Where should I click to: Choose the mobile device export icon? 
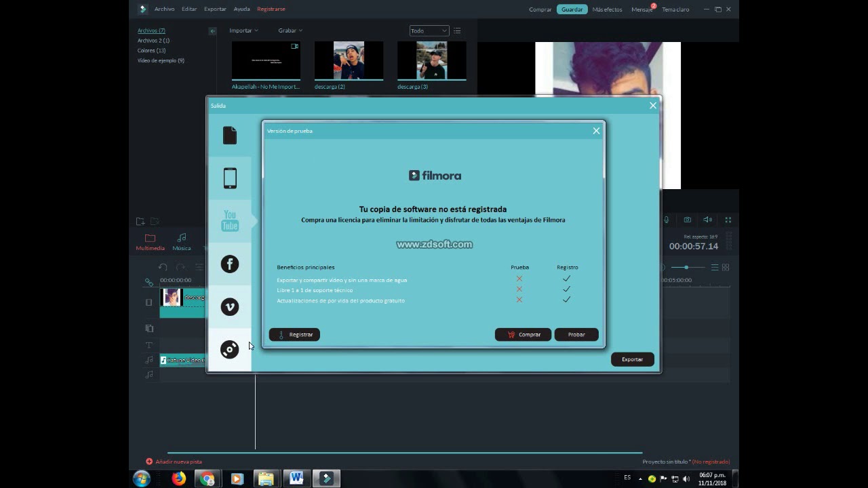pos(230,178)
